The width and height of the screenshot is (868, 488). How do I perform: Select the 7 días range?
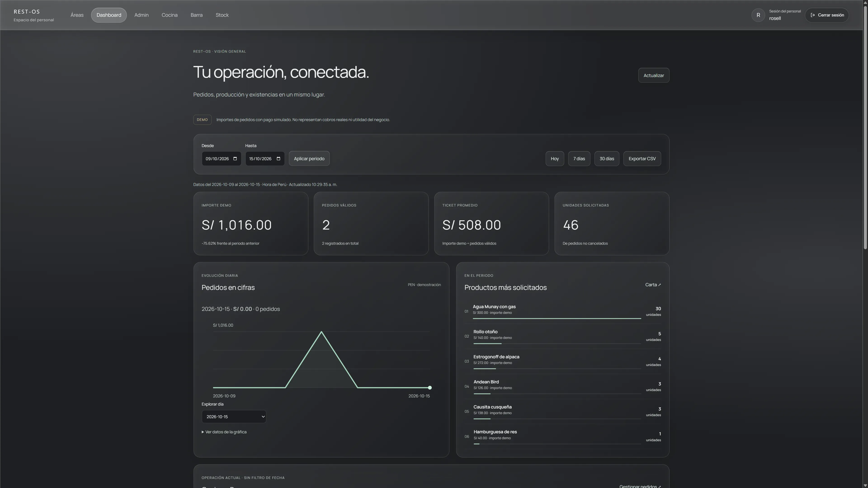pyautogui.click(x=579, y=159)
